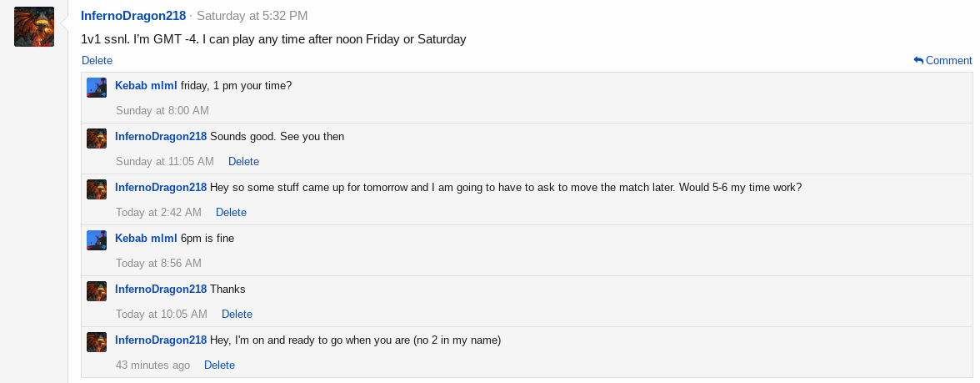Screen dimensions: 980x383
Task: Click InfernoDragon218's large profile avatar
Action: click(34, 27)
